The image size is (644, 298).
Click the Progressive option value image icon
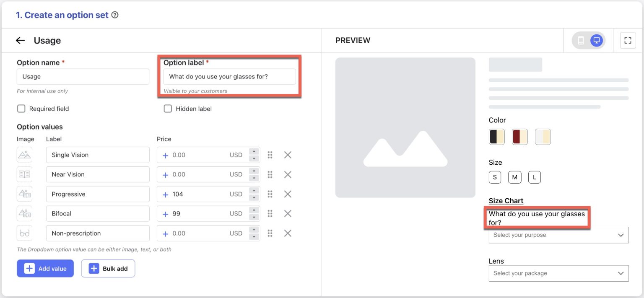coord(24,194)
